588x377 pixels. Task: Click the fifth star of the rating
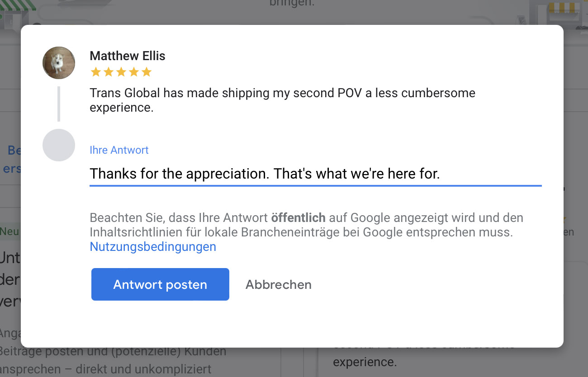click(x=146, y=72)
